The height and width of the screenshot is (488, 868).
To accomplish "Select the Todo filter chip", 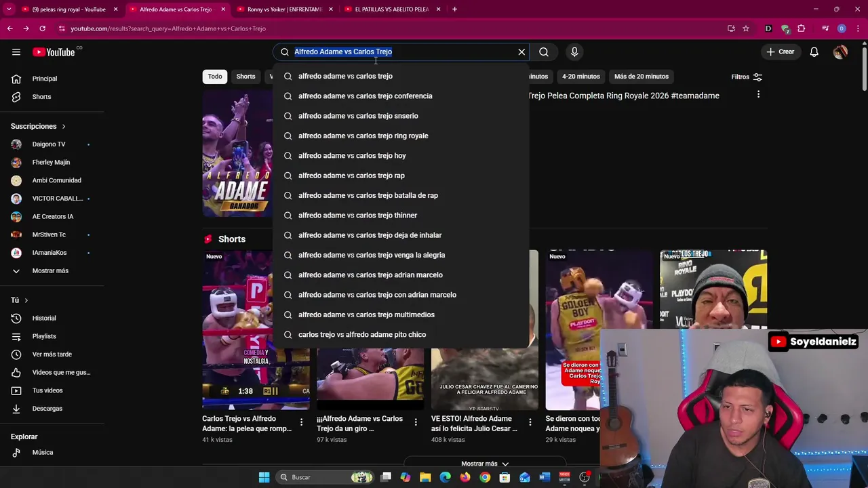I will pos(215,77).
